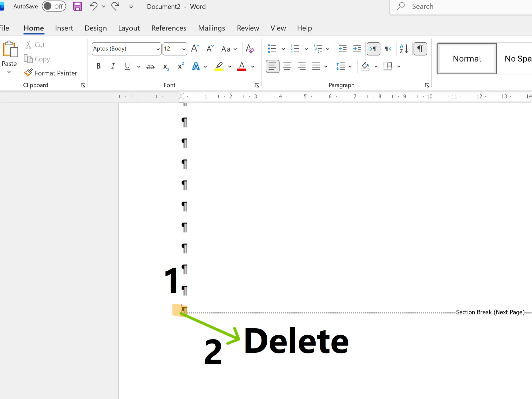This screenshot has height=399, width=532.
Task: Redo the last action
Action: [x=115, y=6]
